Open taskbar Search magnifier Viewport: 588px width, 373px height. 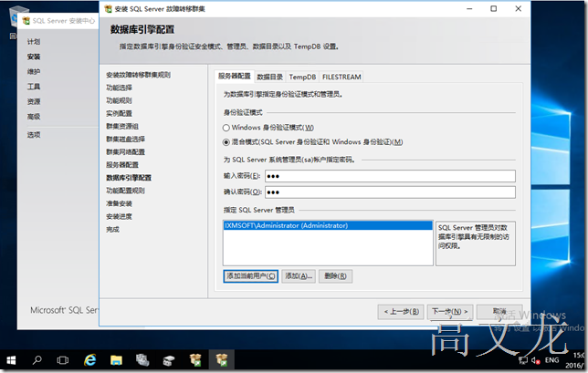[37, 360]
